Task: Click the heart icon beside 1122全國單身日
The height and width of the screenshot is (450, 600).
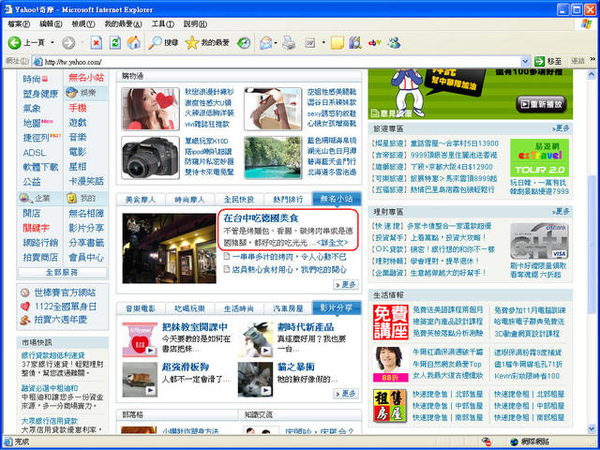Action: pos(25,307)
